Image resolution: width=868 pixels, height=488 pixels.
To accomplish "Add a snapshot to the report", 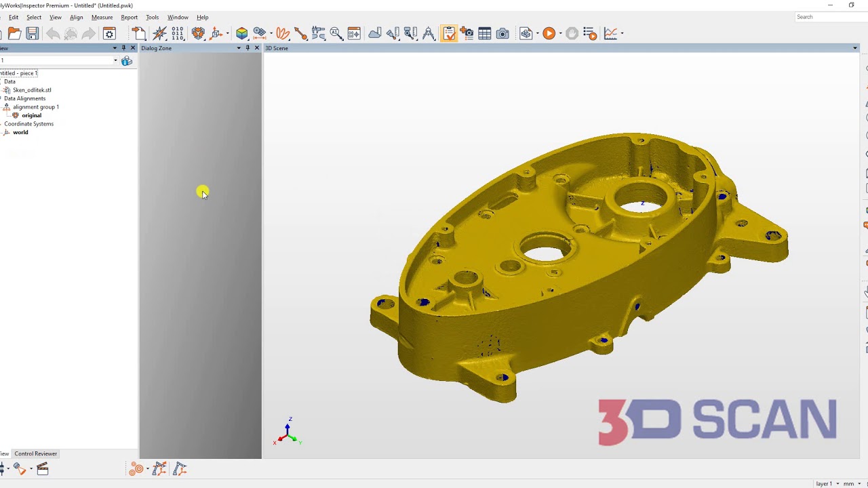I will [467, 33].
